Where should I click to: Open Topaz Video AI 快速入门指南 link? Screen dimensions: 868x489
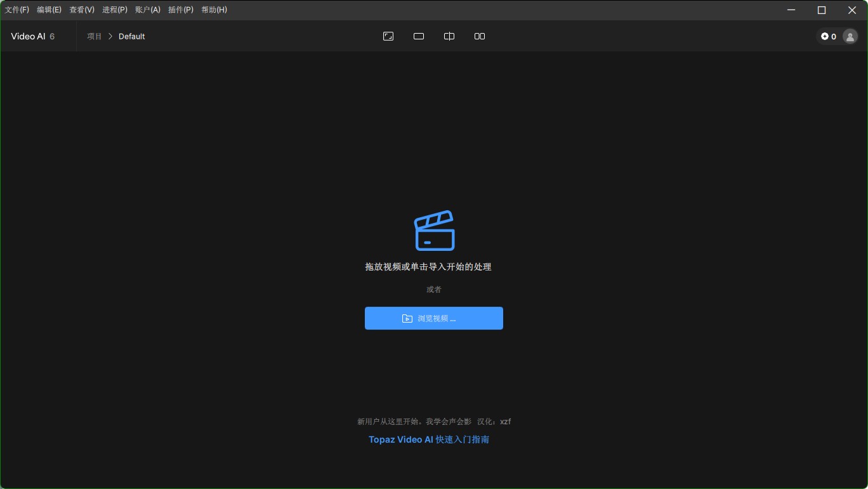tap(429, 439)
